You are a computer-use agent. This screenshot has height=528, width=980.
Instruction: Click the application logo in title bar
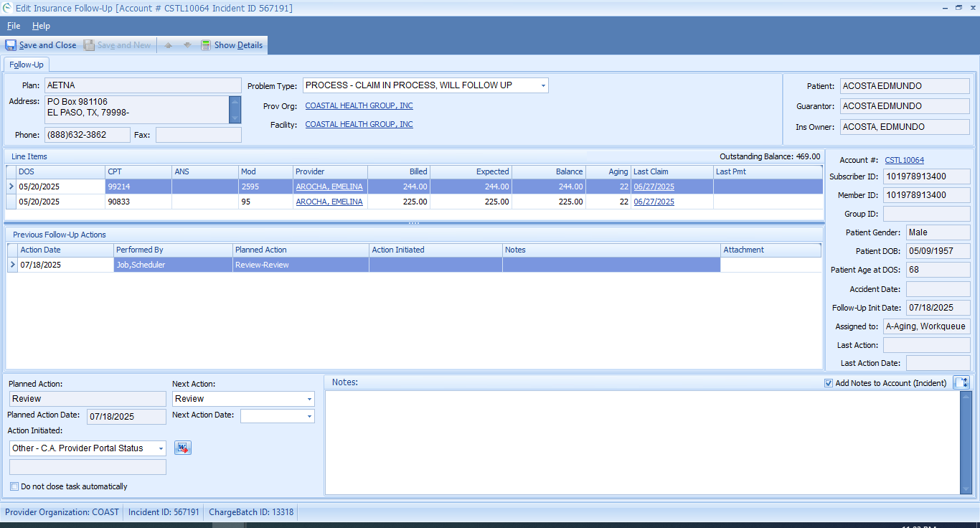pyautogui.click(x=7, y=8)
